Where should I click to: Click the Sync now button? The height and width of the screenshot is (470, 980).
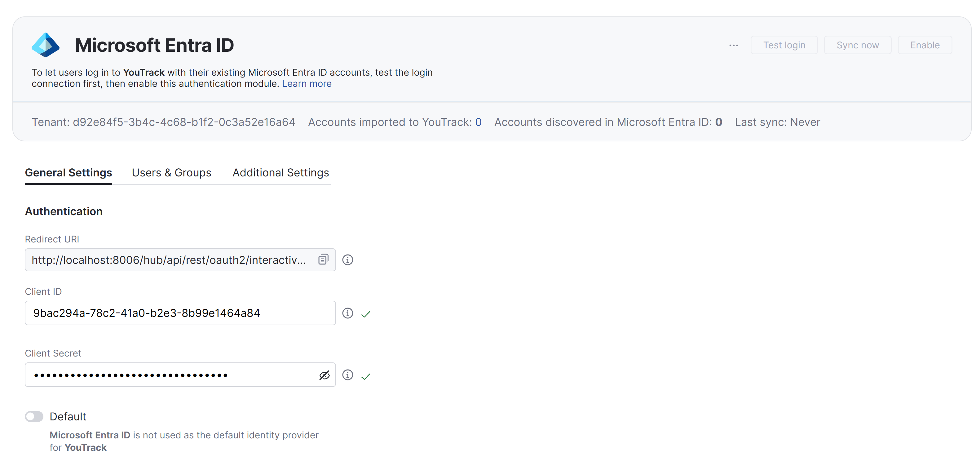pos(857,45)
